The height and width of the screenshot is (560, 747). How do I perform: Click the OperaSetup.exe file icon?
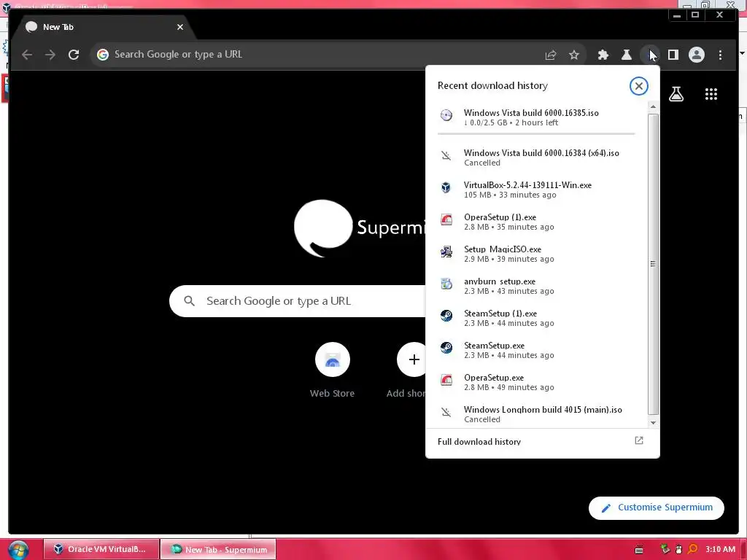446,380
